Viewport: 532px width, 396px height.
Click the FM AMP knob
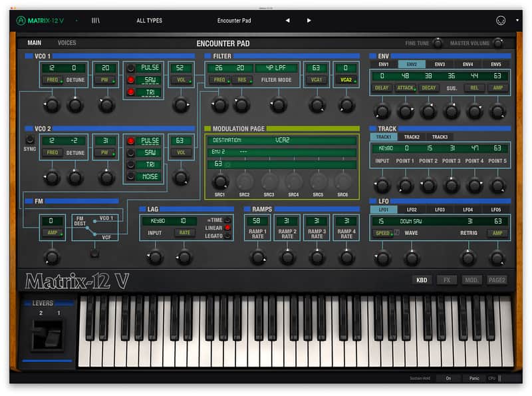52,257
